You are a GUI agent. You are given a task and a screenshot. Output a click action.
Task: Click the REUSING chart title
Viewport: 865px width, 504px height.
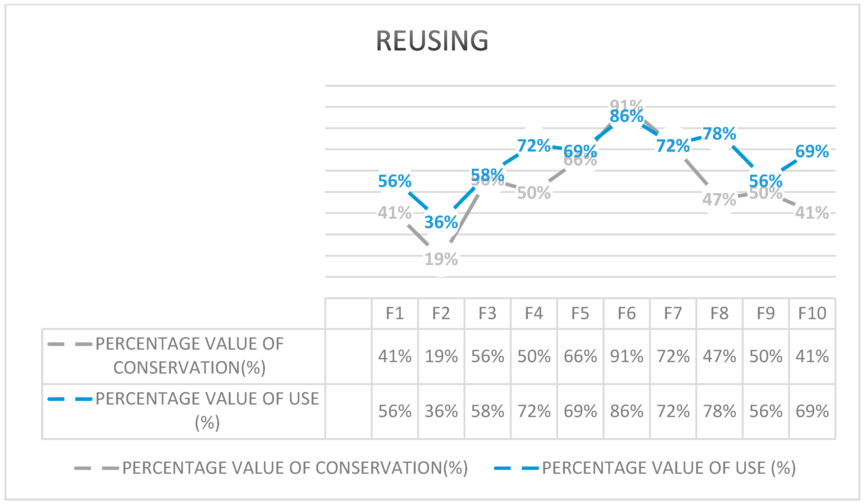pos(432,41)
